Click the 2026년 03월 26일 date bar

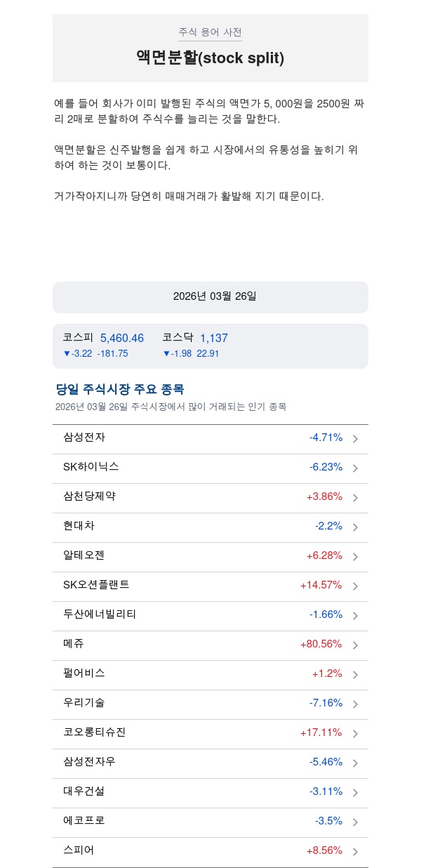(x=210, y=297)
